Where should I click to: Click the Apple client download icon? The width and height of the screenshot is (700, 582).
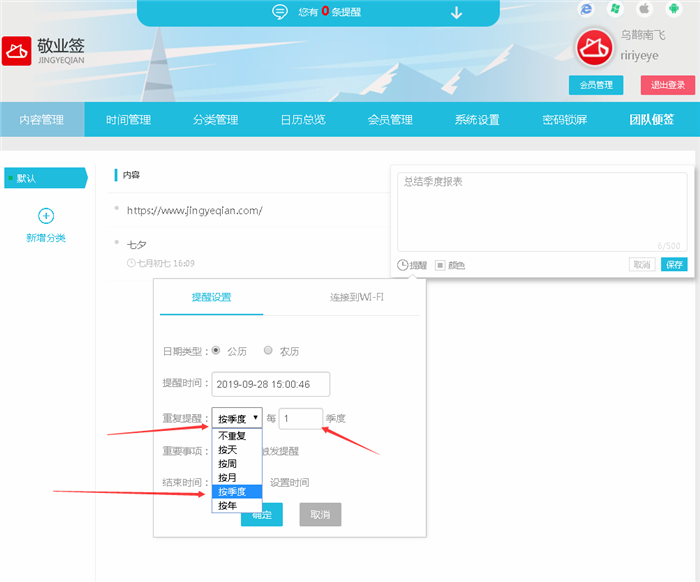644,8
